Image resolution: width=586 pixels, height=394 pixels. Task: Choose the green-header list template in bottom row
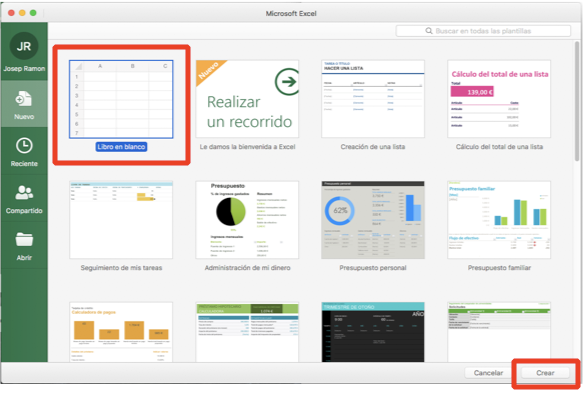(x=499, y=332)
